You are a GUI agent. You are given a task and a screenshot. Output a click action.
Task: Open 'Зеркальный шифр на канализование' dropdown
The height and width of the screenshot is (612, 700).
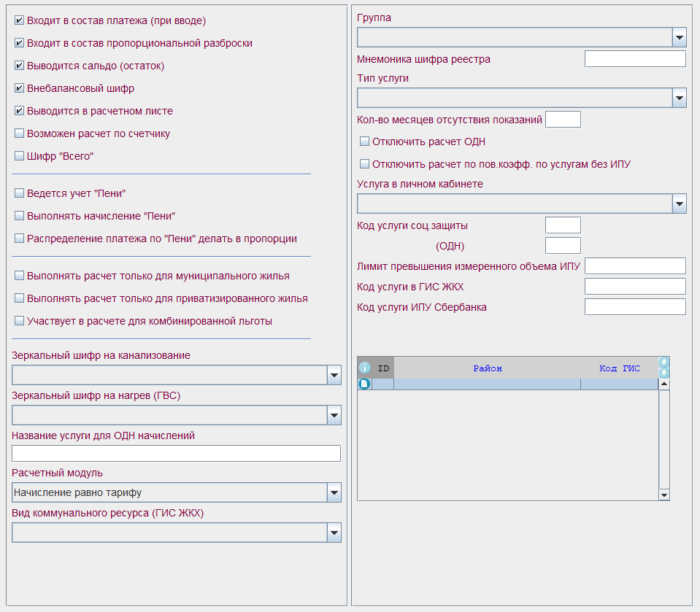(334, 375)
